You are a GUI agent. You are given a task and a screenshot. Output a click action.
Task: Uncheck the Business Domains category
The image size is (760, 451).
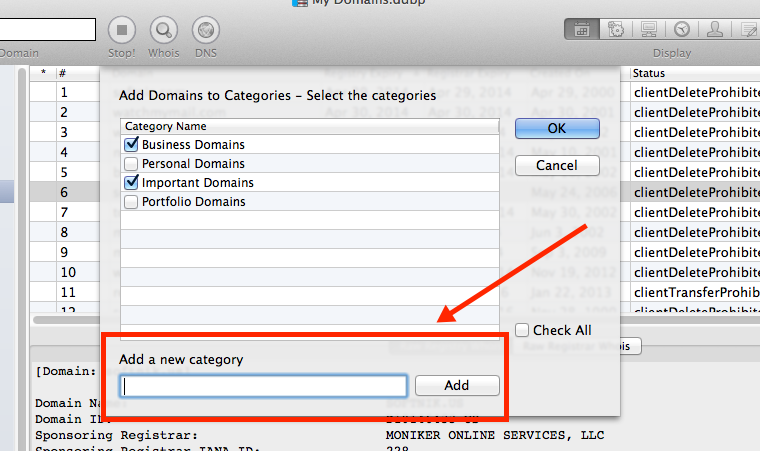pyautogui.click(x=131, y=145)
